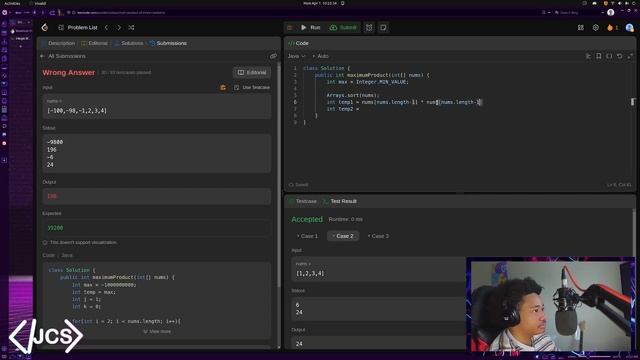Toggle the Auto complete option
This screenshot has height=360, width=640.
320,56
